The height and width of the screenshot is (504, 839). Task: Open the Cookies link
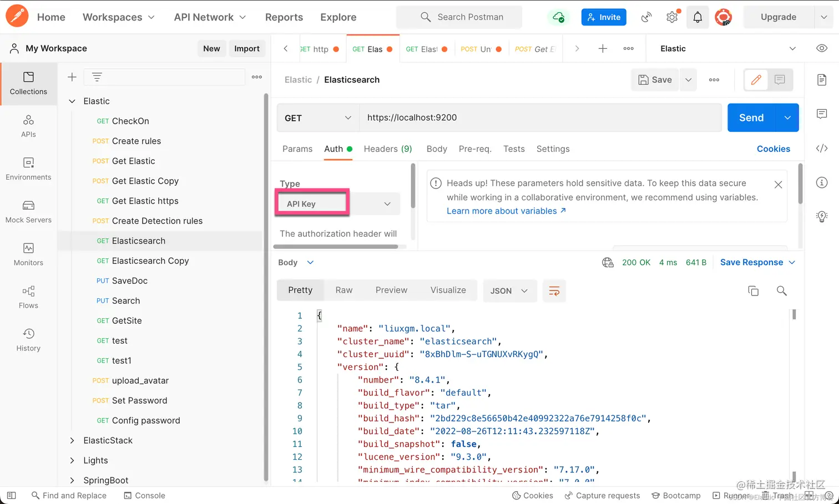click(774, 149)
